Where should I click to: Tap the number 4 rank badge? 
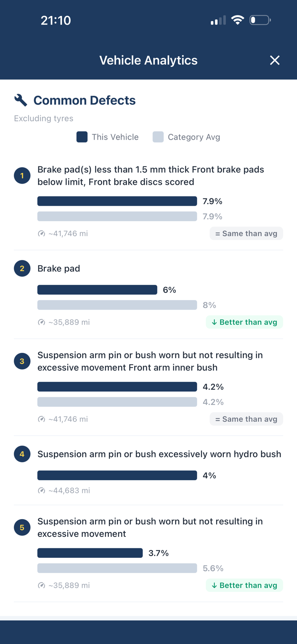point(22,454)
